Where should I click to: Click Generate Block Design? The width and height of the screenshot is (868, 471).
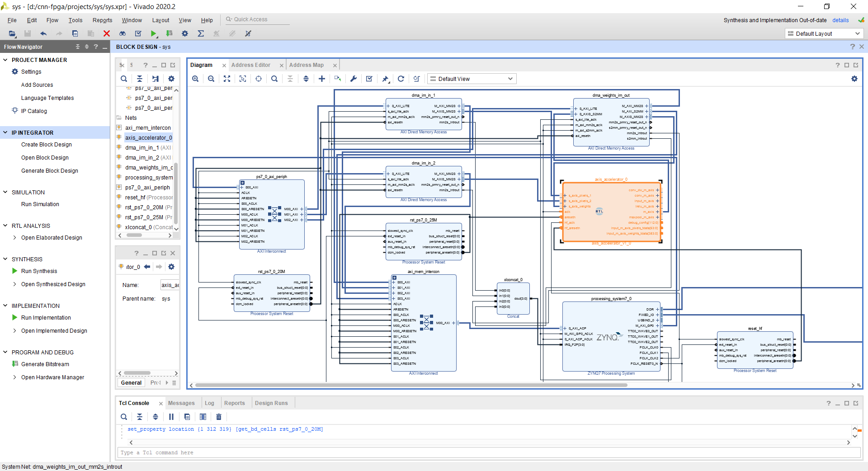[x=50, y=171]
